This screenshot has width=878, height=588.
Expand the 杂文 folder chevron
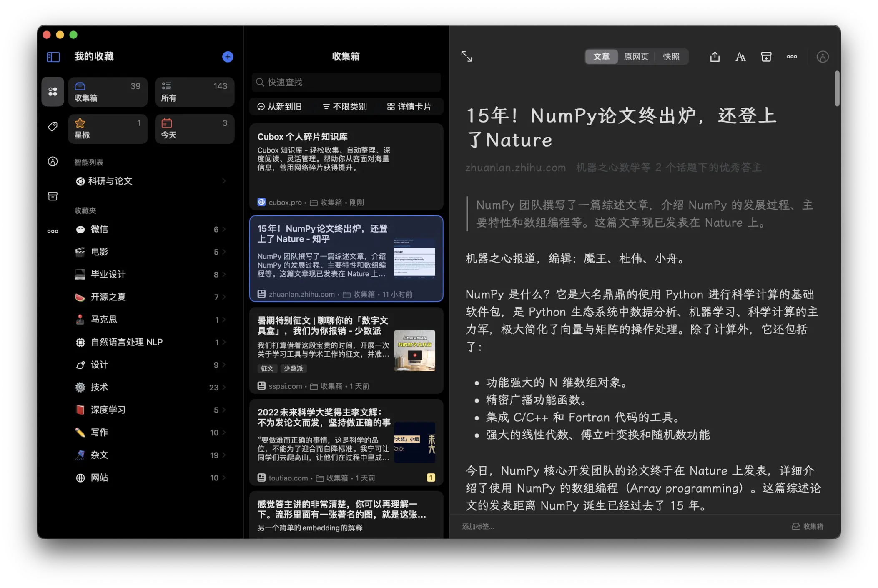pyautogui.click(x=224, y=455)
